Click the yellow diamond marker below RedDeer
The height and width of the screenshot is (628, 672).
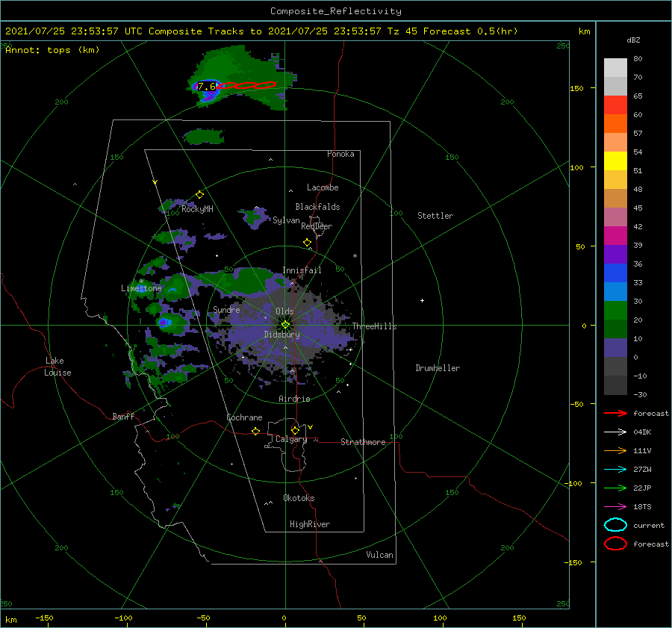[308, 243]
